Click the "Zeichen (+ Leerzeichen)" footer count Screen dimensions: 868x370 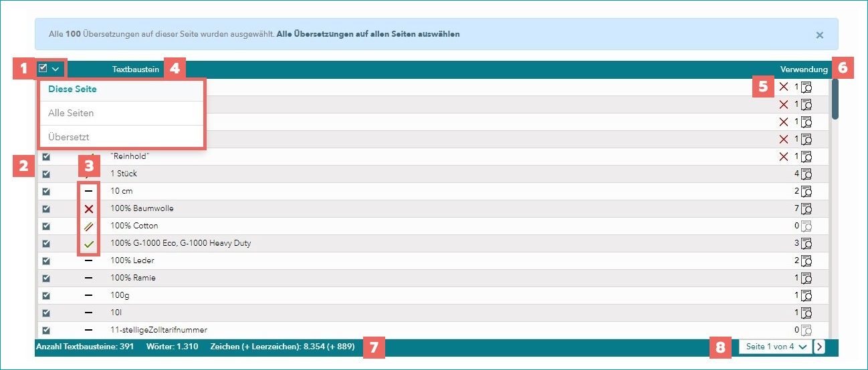(282, 347)
